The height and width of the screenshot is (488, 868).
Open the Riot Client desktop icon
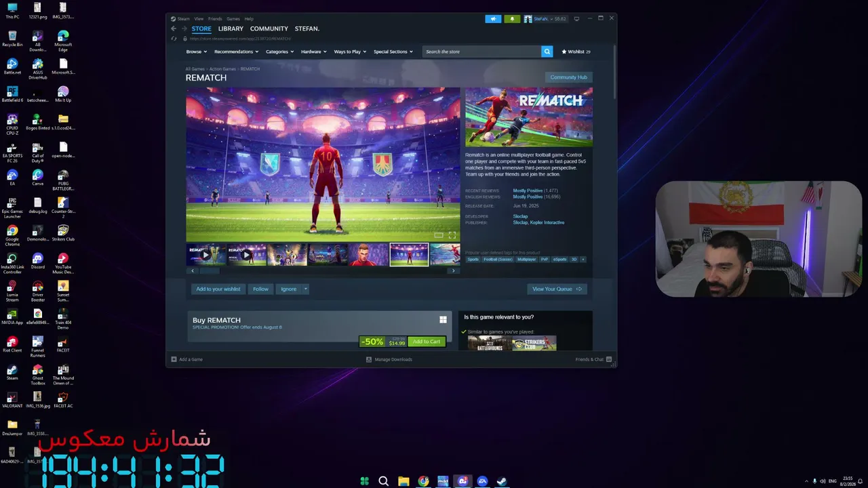12,344
